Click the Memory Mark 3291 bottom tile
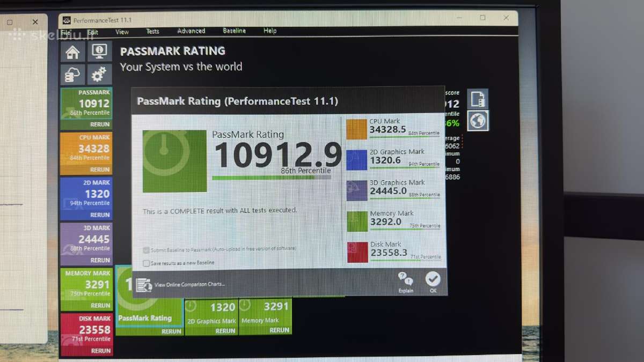This screenshot has width=644, height=362. pos(265,316)
